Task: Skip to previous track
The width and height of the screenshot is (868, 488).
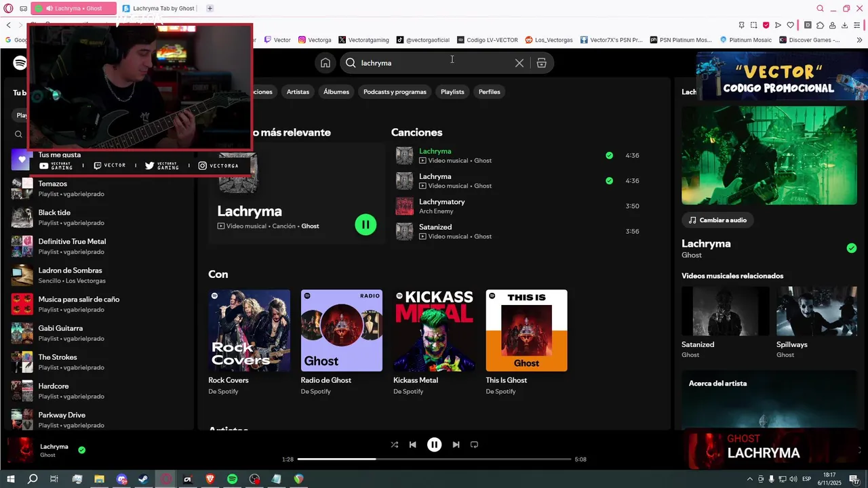Action: (x=412, y=445)
